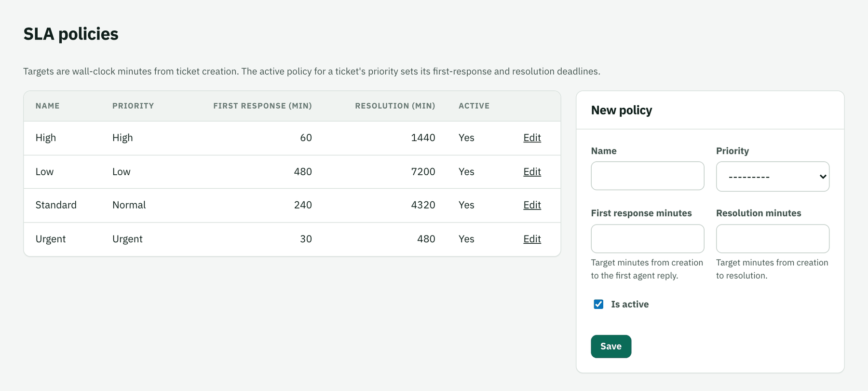Focus the Name input field
This screenshot has width=868, height=391.
[647, 176]
